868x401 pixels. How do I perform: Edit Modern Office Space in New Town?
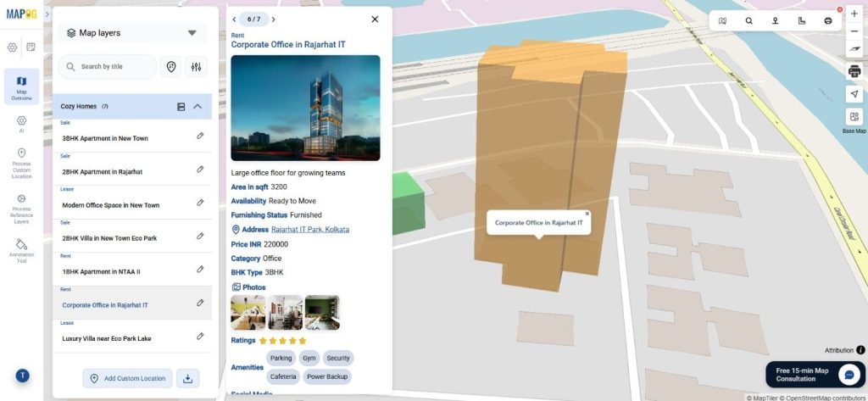coord(200,203)
